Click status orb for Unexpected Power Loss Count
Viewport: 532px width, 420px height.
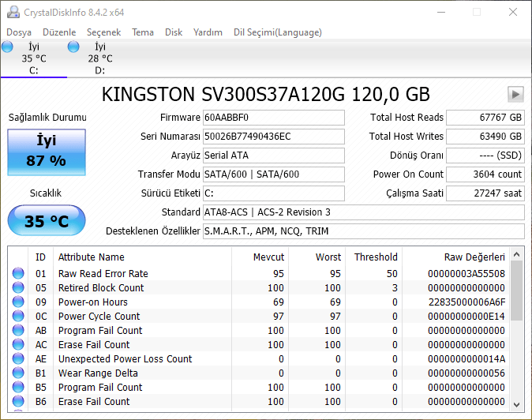[x=18, y=358]
